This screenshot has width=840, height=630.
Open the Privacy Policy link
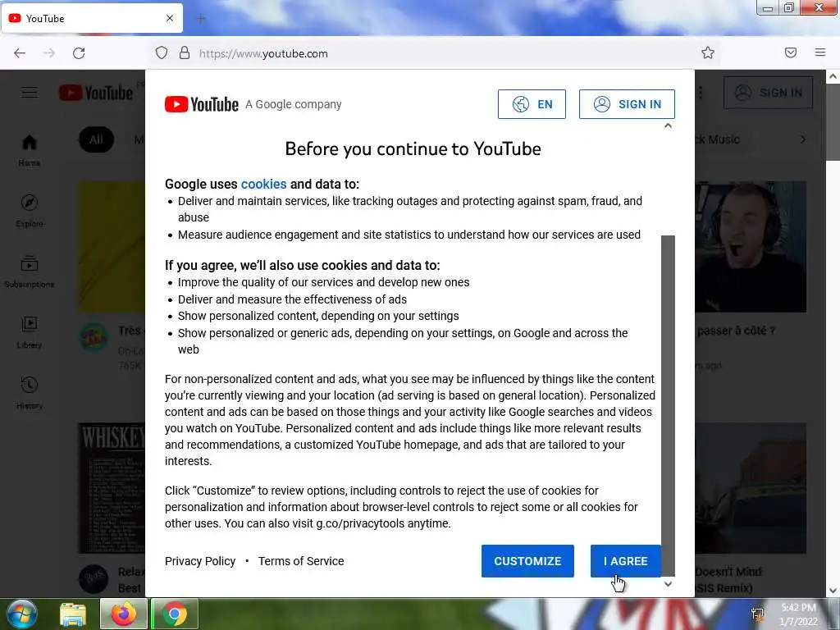pyautogui.click(x=200, y=561)
